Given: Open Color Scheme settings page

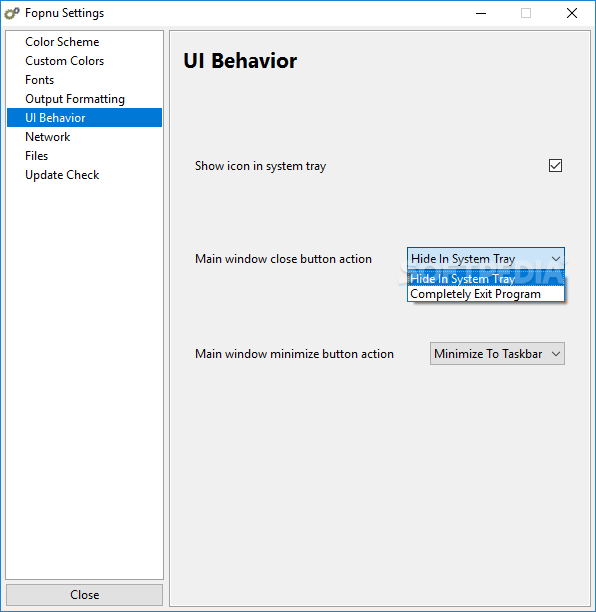Looking at the screenshot, I should tap(84, 42).
